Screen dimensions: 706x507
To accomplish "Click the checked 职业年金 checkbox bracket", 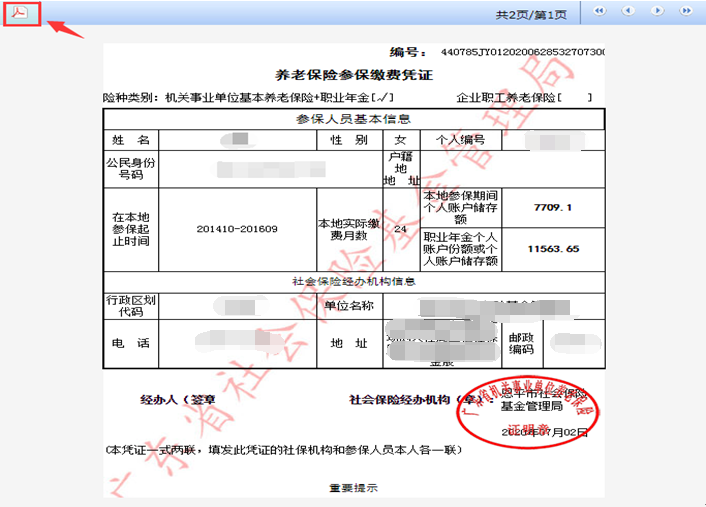I will (x=382, y=97).
